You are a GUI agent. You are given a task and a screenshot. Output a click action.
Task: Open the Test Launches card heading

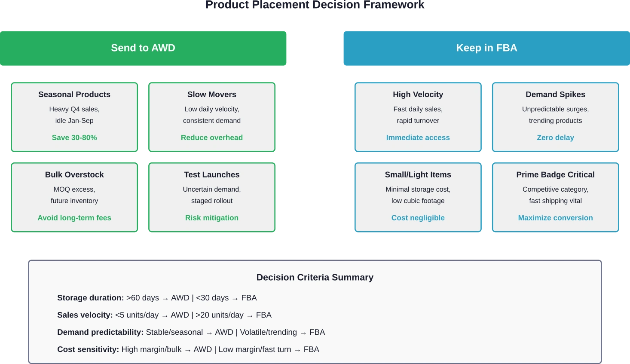211,175
